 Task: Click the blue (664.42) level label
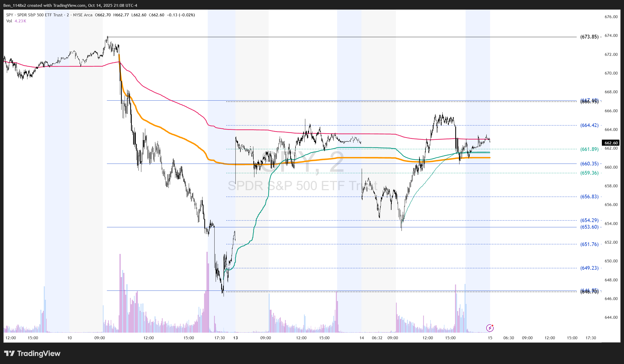(589, 125)
